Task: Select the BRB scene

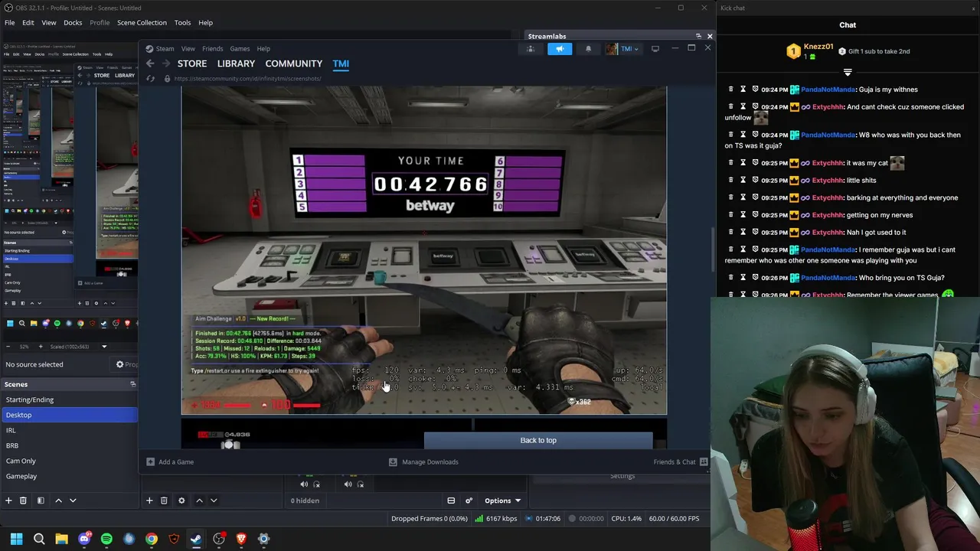Action: (69, 445)
